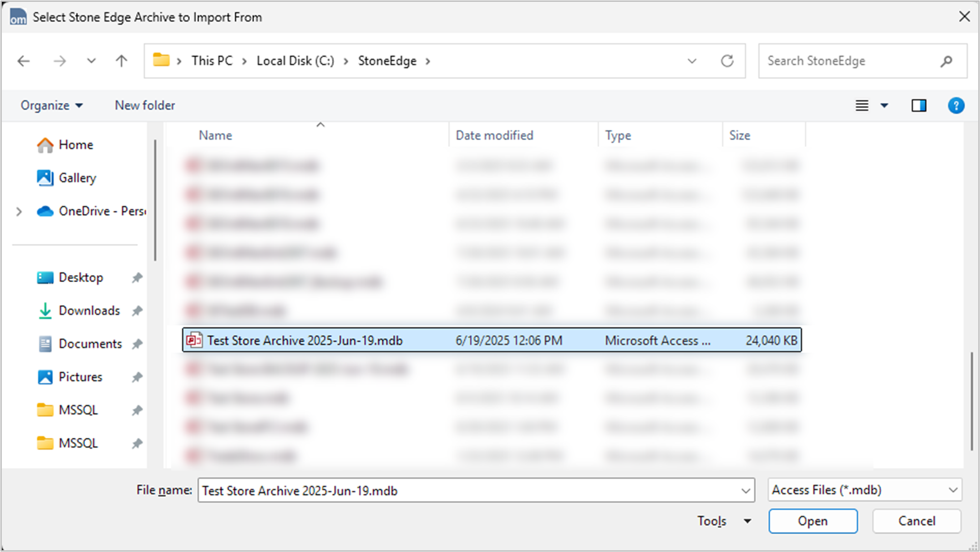Expand the chevron after StoneEdge breadcrumb
Image resolution: width=980 pixels, height=552 pixels.
pyautogui.click(x=428, y=61)
